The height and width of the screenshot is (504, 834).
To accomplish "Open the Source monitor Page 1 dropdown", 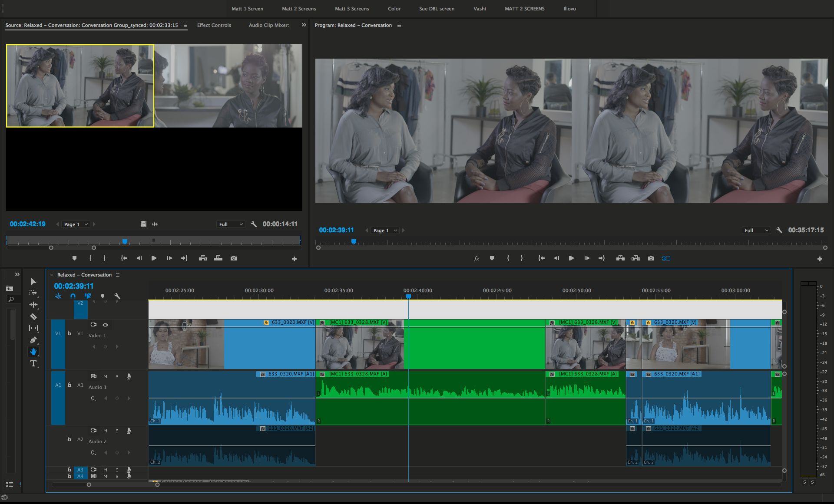I will pos(76,224).
